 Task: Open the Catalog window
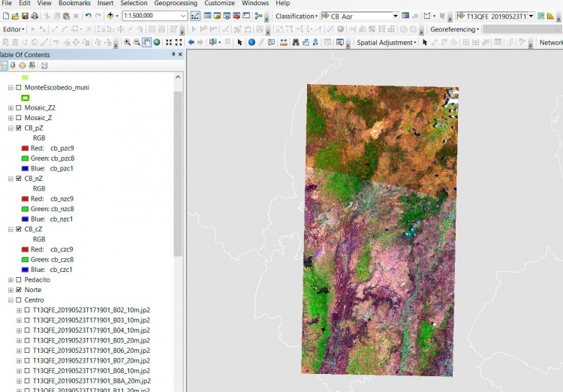pos(217,16)
